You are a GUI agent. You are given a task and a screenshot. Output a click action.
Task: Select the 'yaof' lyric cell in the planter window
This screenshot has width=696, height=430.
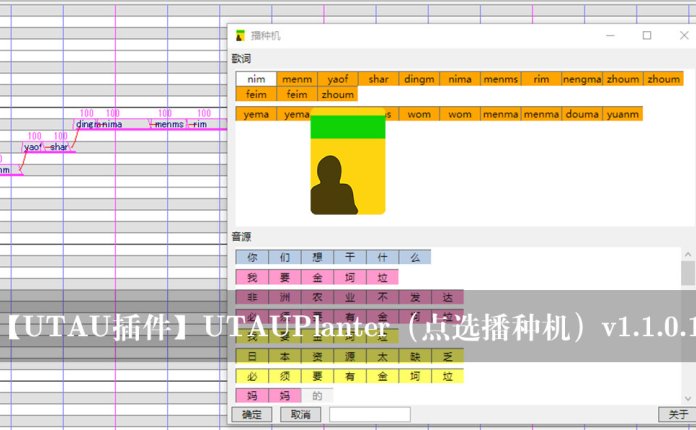click(338, 79)
